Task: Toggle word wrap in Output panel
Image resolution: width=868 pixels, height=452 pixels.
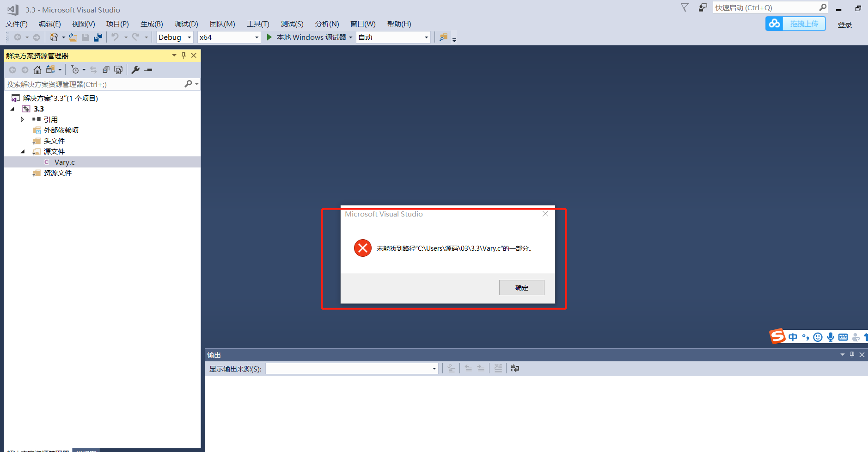Action: pos(515,368)
